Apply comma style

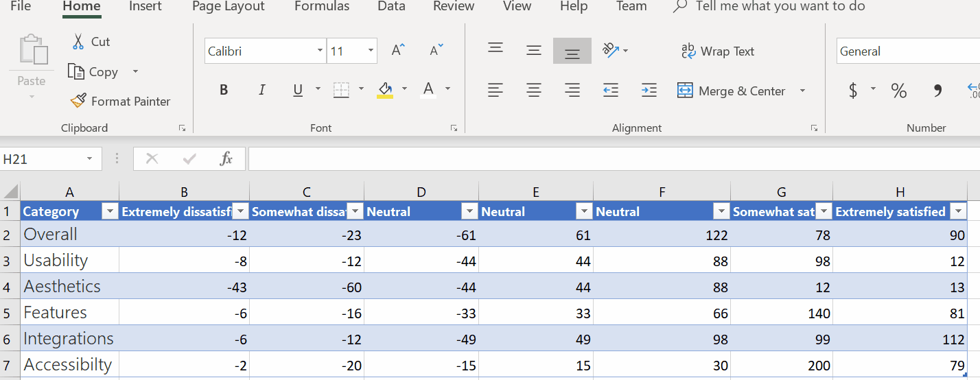click(x=938, y=91)
